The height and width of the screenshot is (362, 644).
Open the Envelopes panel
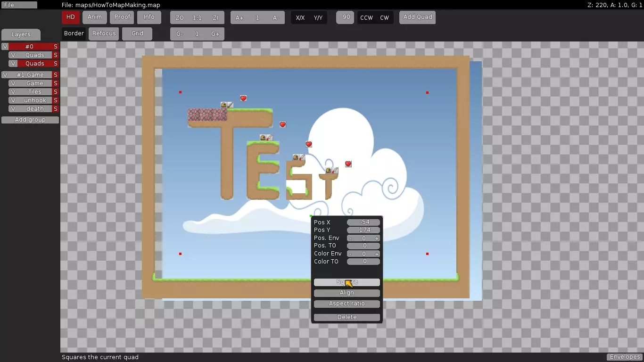click(x=625, y=357)
